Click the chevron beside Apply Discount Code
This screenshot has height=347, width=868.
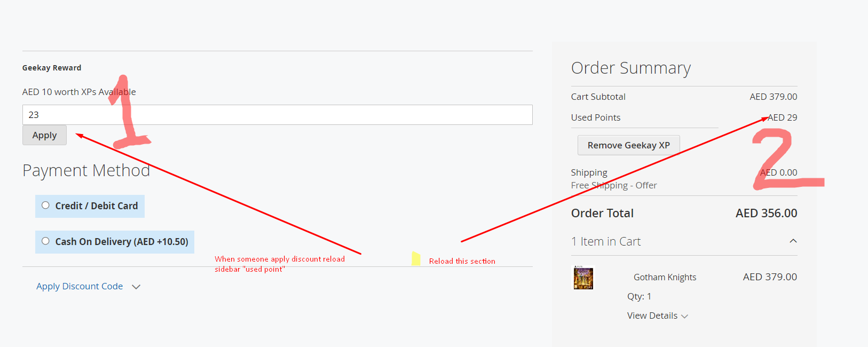coord(136,287)
